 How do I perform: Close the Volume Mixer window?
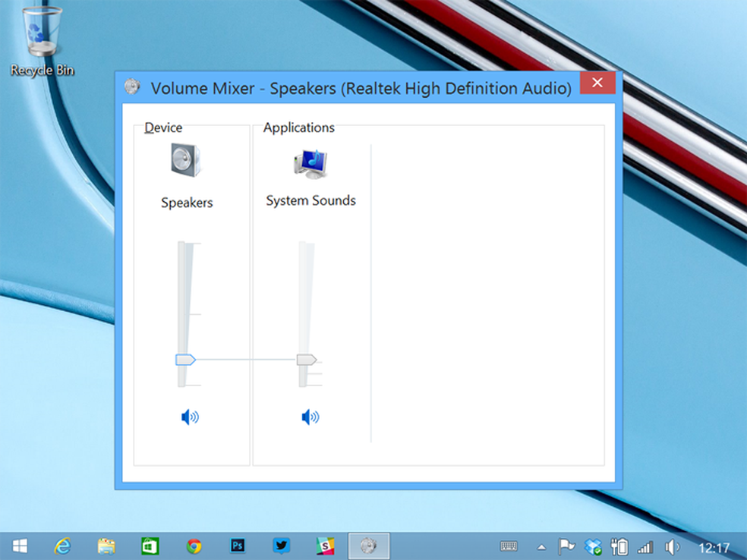597,83
